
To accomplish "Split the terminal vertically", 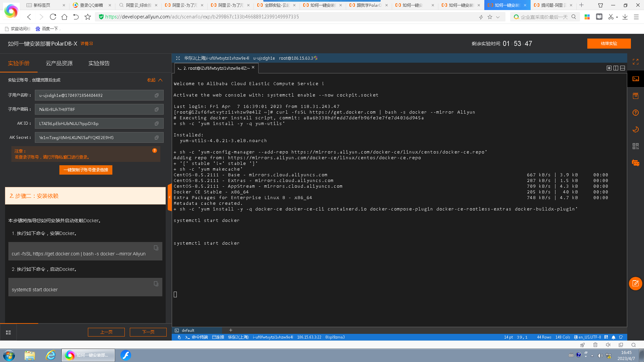I will (616, 68).
